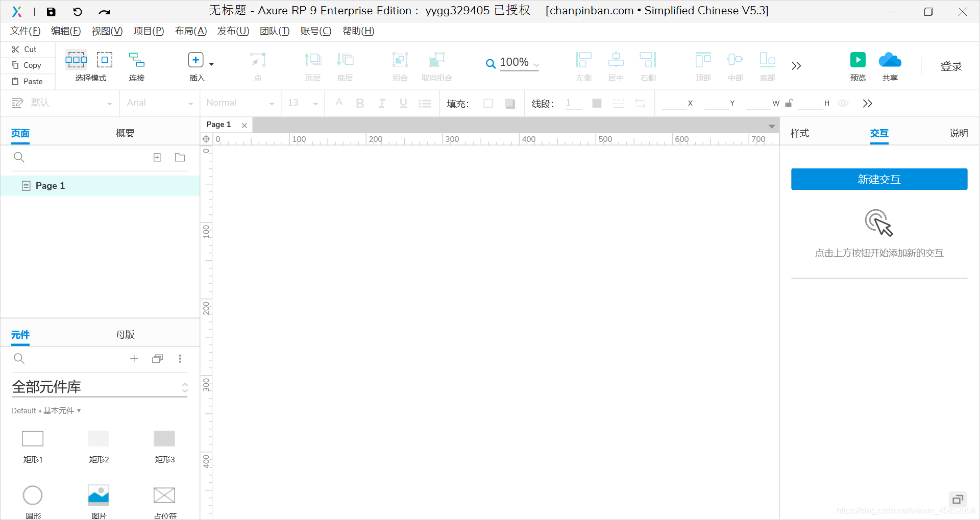This screenshot has width=980, height=520.
Task: Toggle the aspect ratio lock icon
Action: 789,103
